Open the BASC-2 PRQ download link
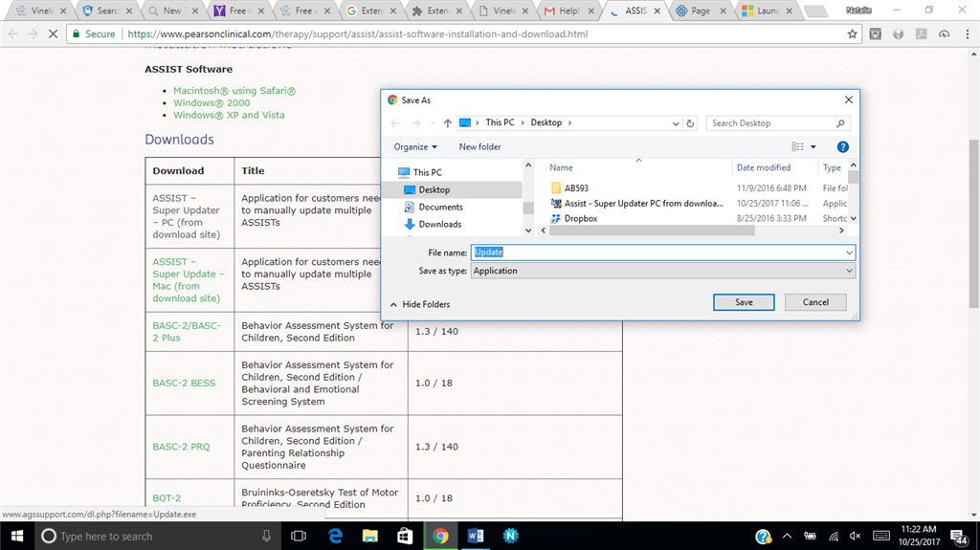Viewport: 980px width, 550px height. point(181,447)
